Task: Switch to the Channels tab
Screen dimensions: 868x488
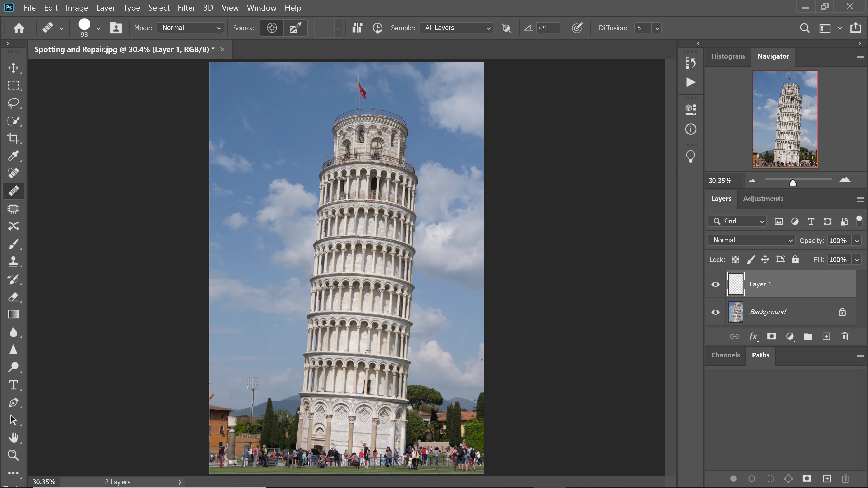Action: click(x=725, y=355)
